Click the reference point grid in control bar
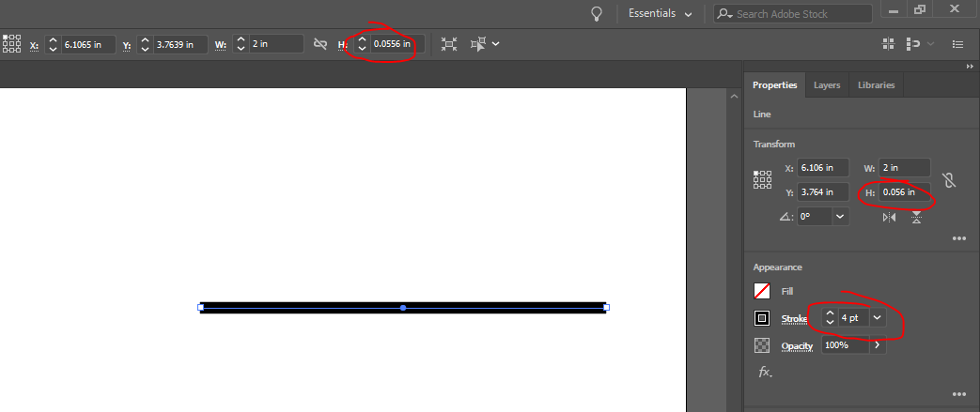 12,44
